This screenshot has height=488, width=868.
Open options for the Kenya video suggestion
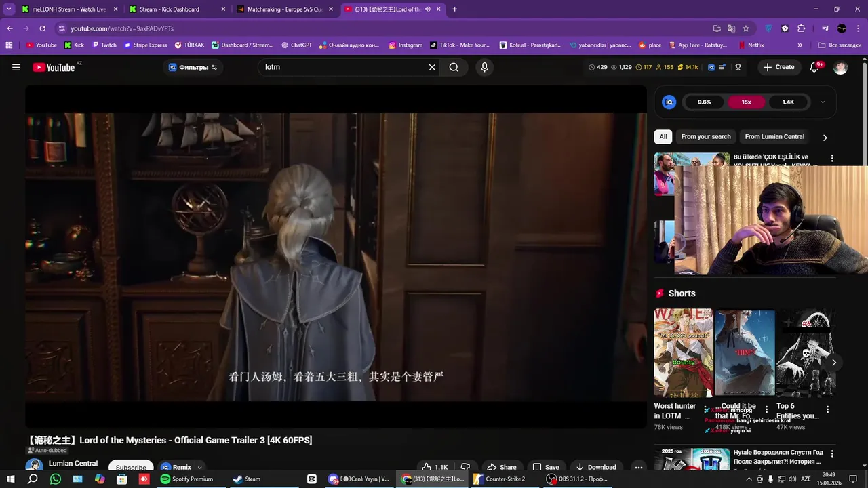point(832,159)
